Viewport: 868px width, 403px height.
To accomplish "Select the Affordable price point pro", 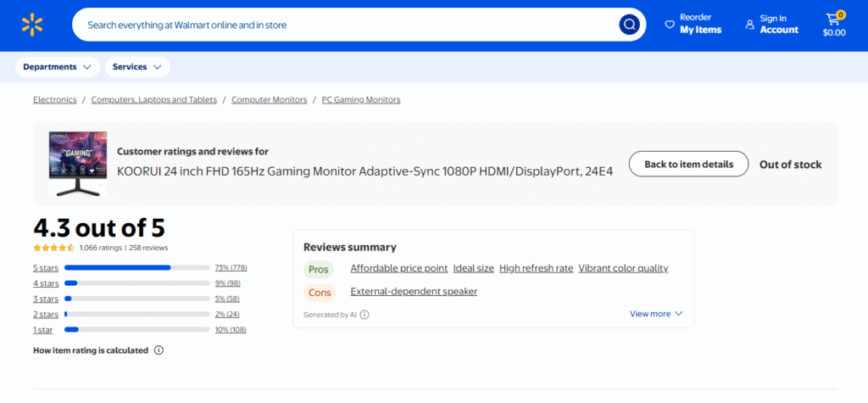I will tap(398, 268).
